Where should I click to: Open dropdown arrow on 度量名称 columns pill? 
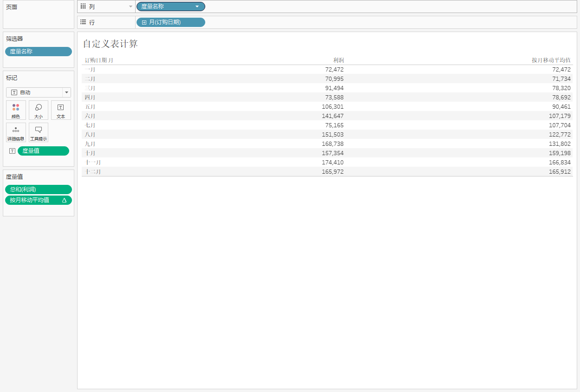(x=197, y=7)
